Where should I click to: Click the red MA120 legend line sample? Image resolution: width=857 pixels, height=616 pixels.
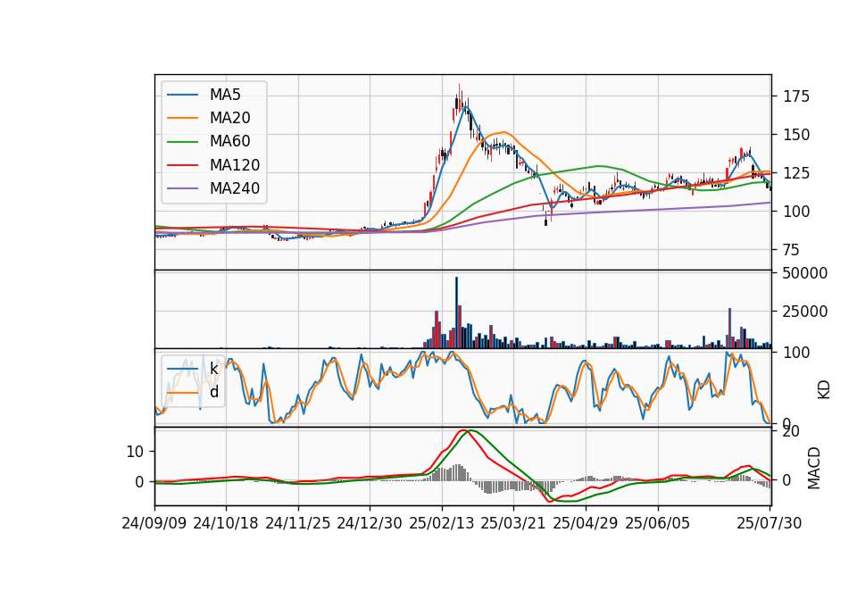(x=182, y=165)
